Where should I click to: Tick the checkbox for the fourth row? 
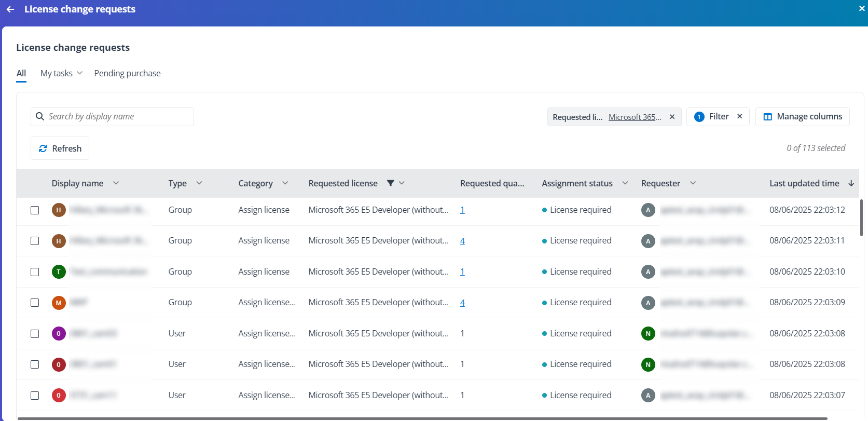point(35,303)
